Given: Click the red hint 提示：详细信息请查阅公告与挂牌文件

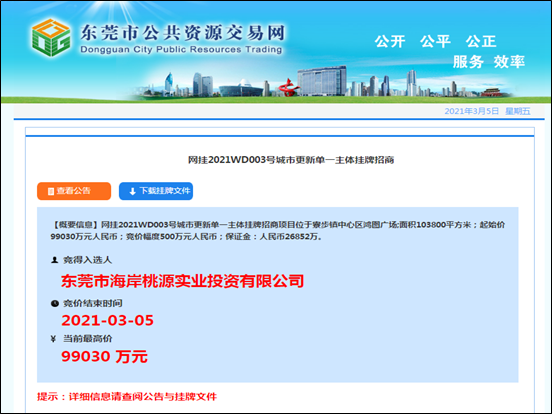Looking at the screenshot, I should [127, 397].
